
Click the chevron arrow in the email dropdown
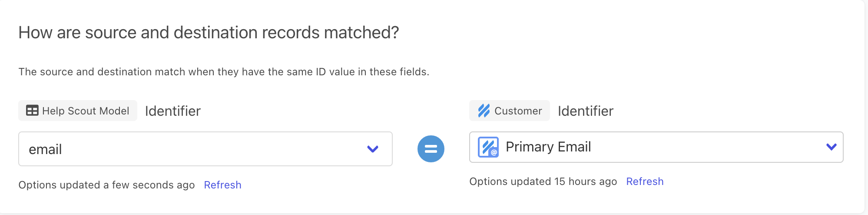point(372,149)
